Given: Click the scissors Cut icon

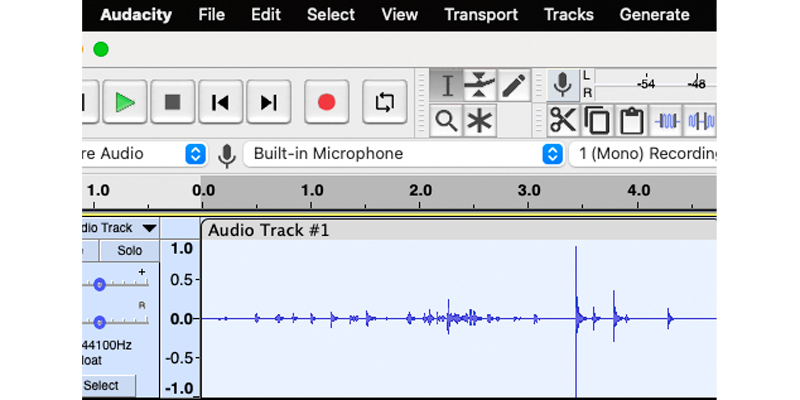Looking at the screenshot, I should coord(563,121).
